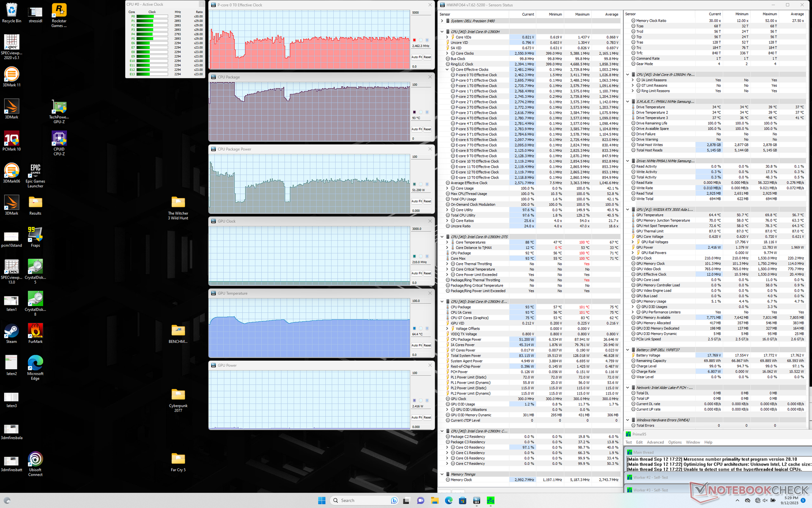The width and height of the screenshot is (812, 508).
Task: Click the Windows Start button on the taskbar
Action: coord(321,500)
